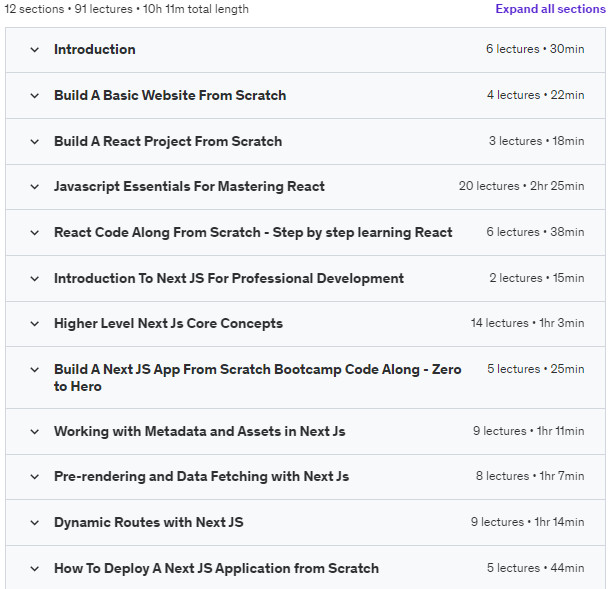This screenshot has height=589, width=612.
Task: Expand How To Deploy A Next JS chevron
Action: pos(35,569)
